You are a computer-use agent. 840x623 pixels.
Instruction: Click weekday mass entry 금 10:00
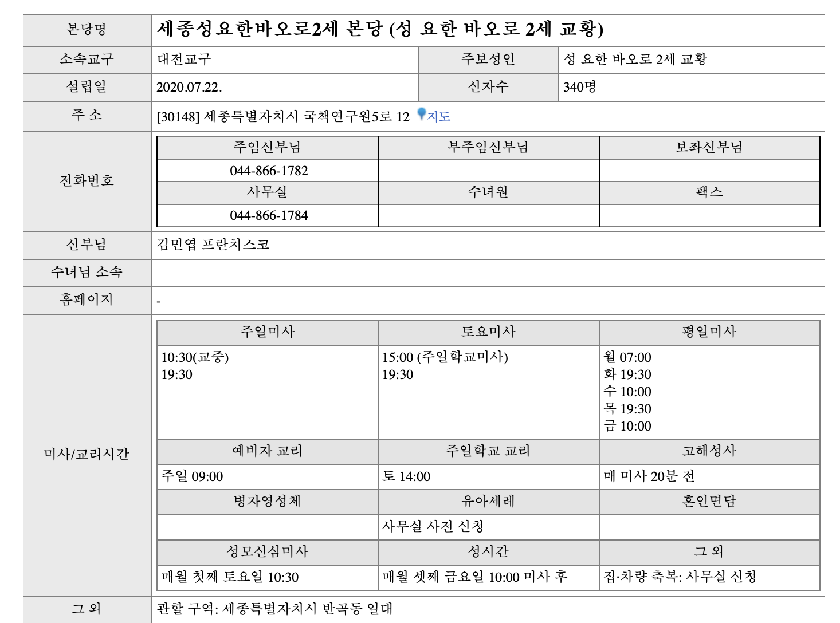pos(627,426)
